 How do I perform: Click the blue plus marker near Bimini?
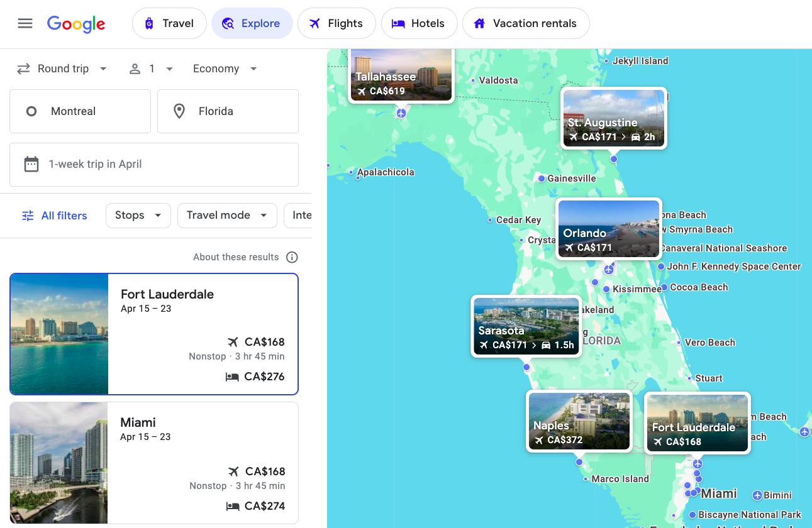(x=804, y=432)
